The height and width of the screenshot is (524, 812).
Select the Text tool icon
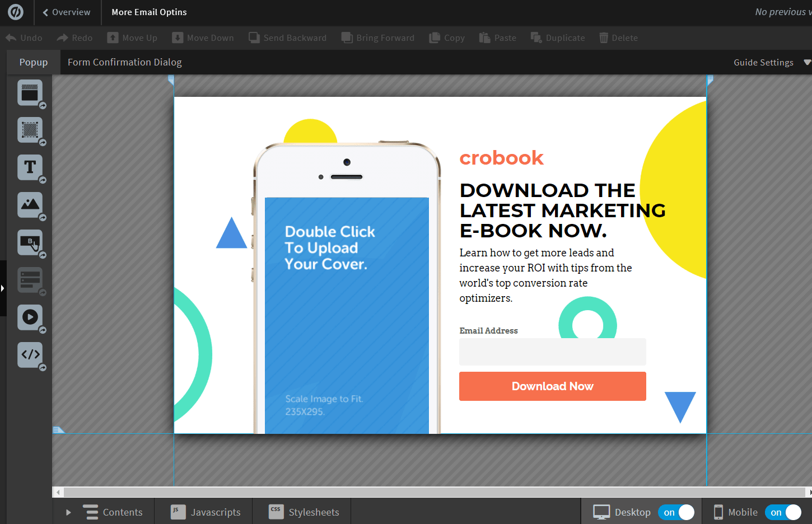[x=30, y=167]
